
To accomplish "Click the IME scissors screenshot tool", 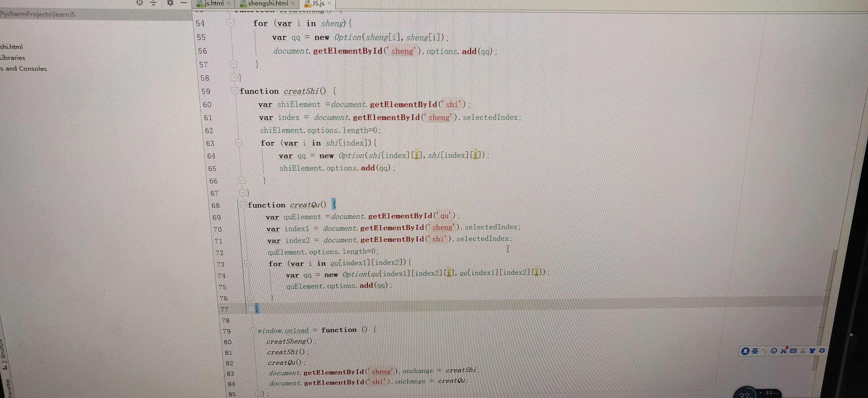I will 783,351.
